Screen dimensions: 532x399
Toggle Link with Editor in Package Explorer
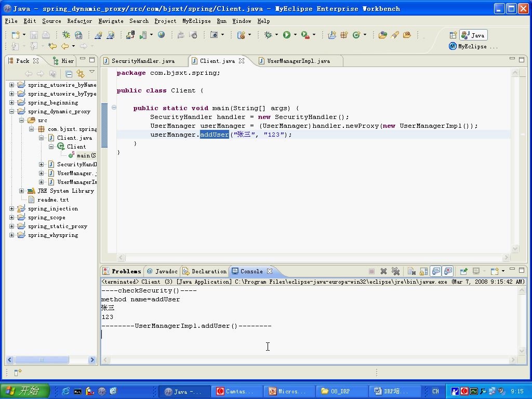pos(80,74)
